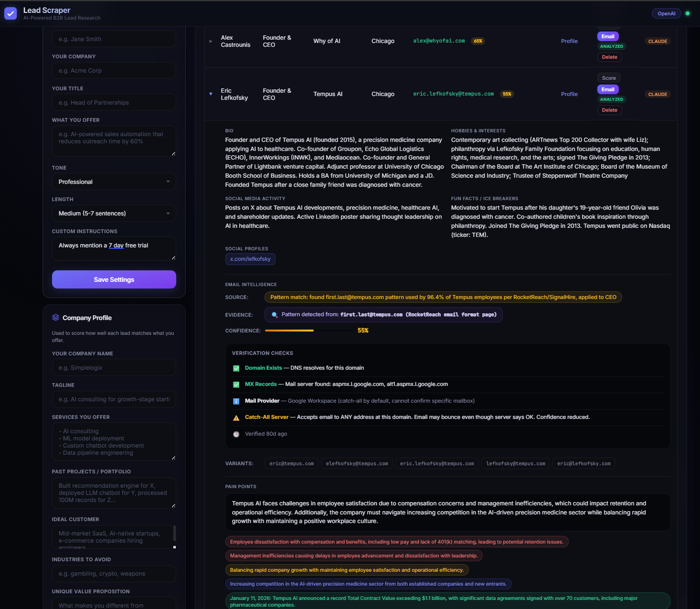Screen dimensions: 700x609
Task: Save the outreach settings
Action: coord(114,279)
